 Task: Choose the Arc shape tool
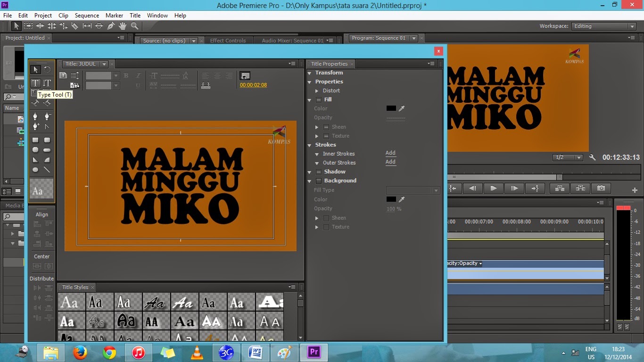47,160
